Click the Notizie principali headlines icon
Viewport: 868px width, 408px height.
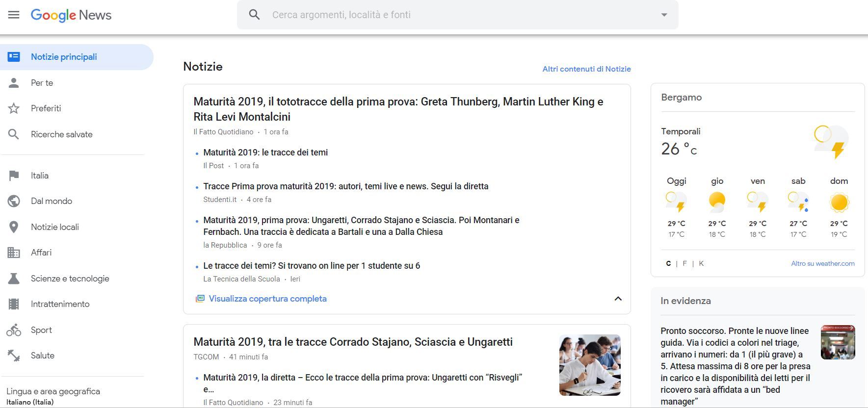(x=14, y=57)
